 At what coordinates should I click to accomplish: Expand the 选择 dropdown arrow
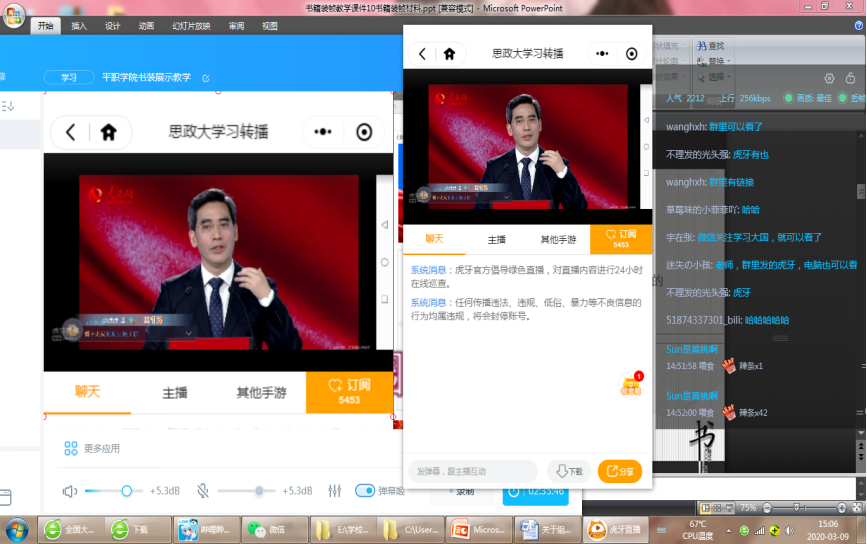[729, 77]
